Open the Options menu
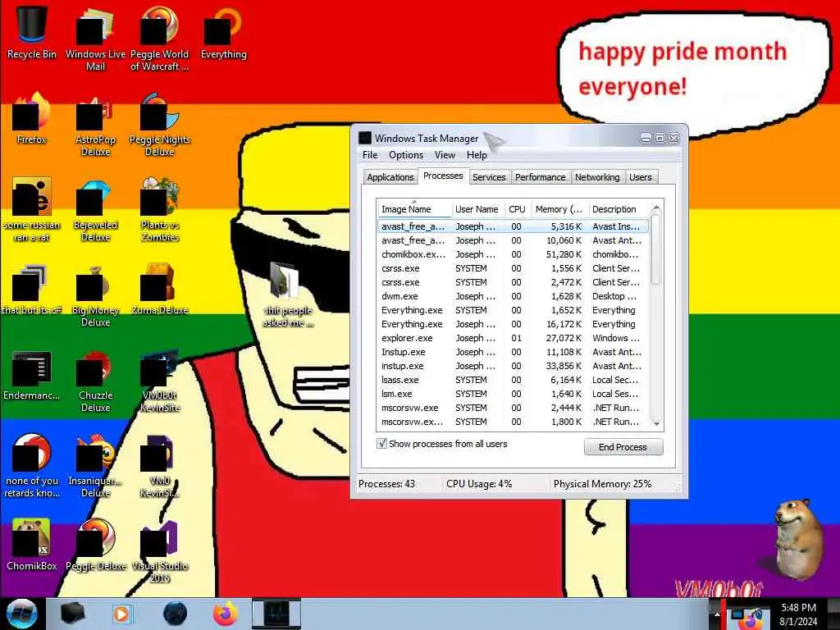This screenshot has height=630, width=840. [406, 155]
